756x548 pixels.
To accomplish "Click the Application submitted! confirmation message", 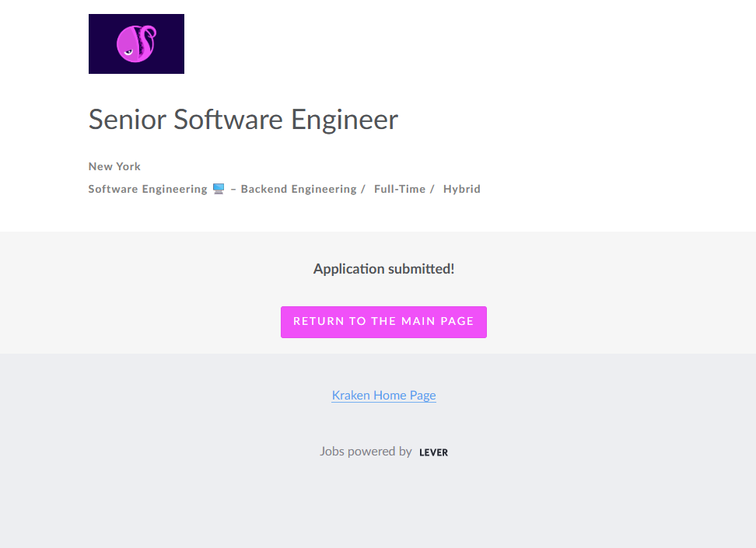I will click(383, 269).
